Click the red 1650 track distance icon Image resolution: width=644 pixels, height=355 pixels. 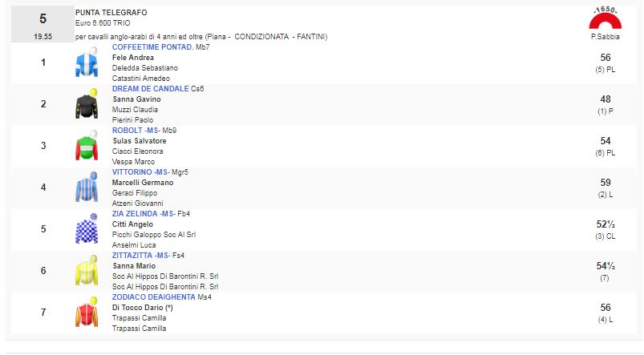coord(605,20)
